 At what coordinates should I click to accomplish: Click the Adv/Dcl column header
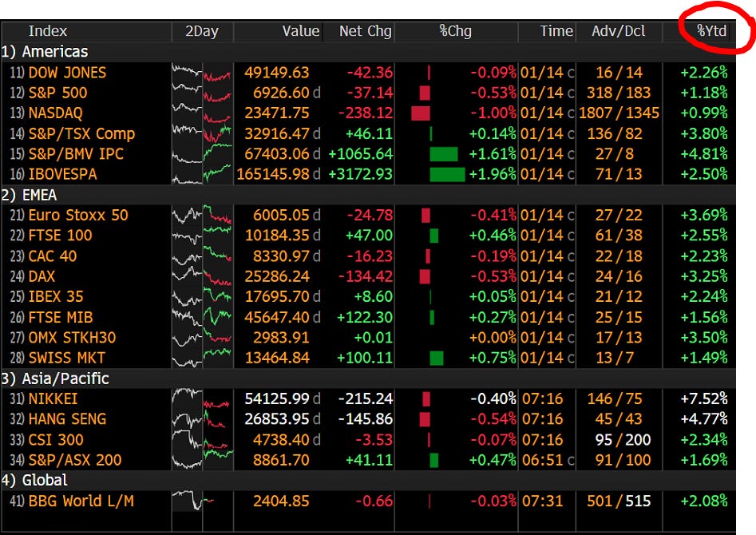pyautogui.click(x=619, y=31)
